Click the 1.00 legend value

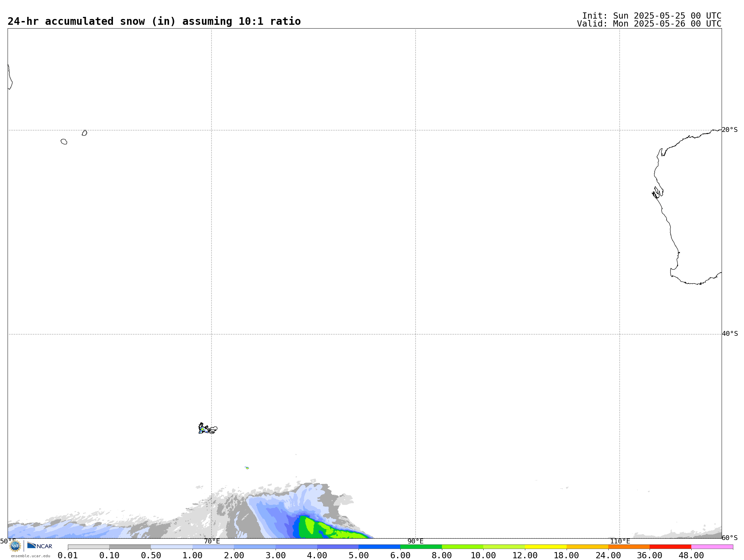click(193, 556)
